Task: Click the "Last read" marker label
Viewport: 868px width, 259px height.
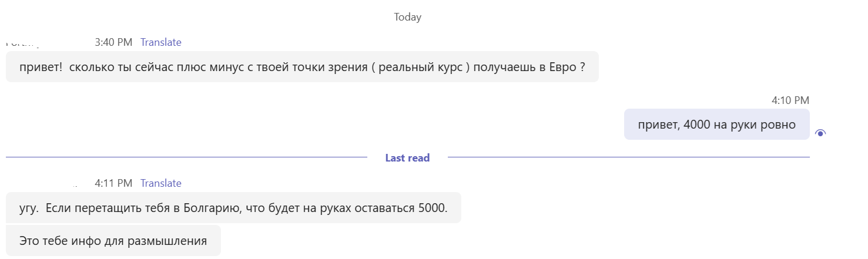Action: [407, 158]
